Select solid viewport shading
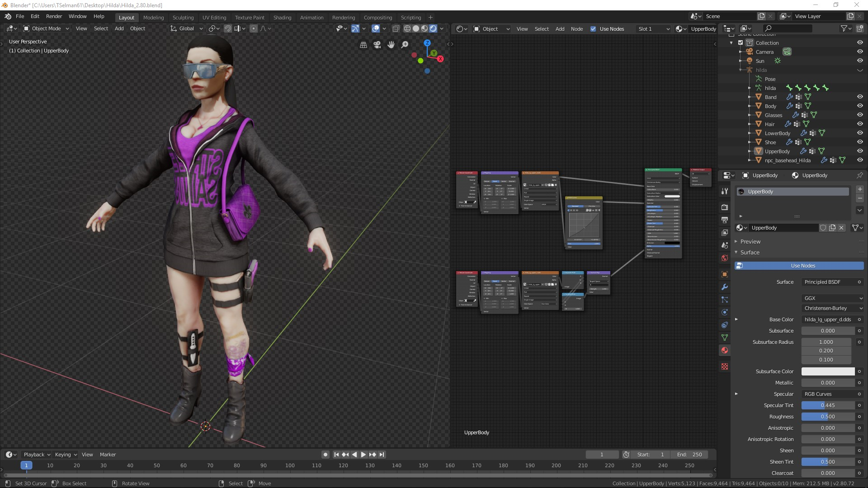868x488 pixels. [x=416, y=28]
